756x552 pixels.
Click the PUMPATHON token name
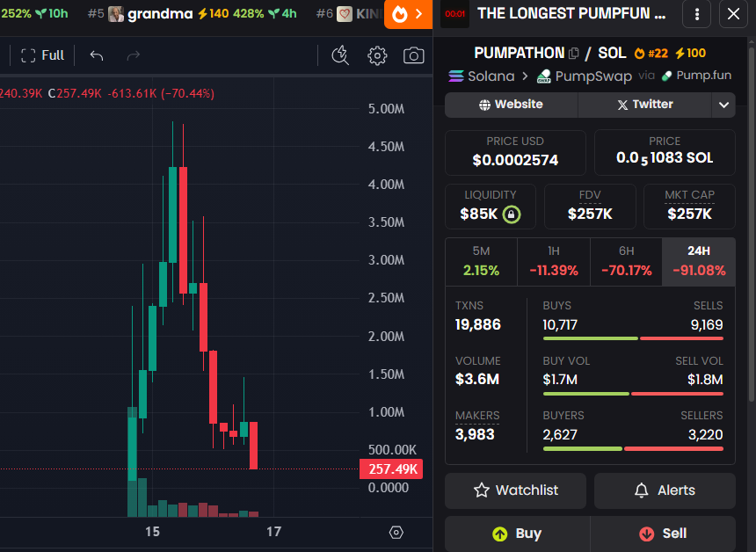point(519,53)
